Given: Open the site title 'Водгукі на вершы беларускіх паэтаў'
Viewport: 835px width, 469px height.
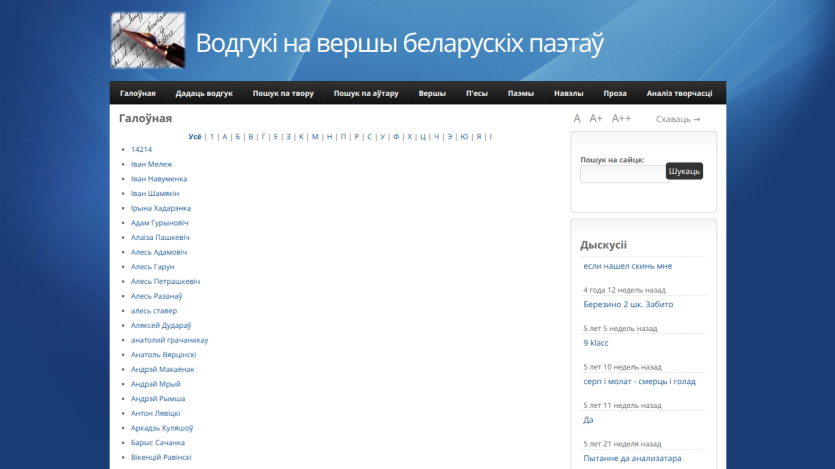Looking at the screenshot, I should point(399,43).
